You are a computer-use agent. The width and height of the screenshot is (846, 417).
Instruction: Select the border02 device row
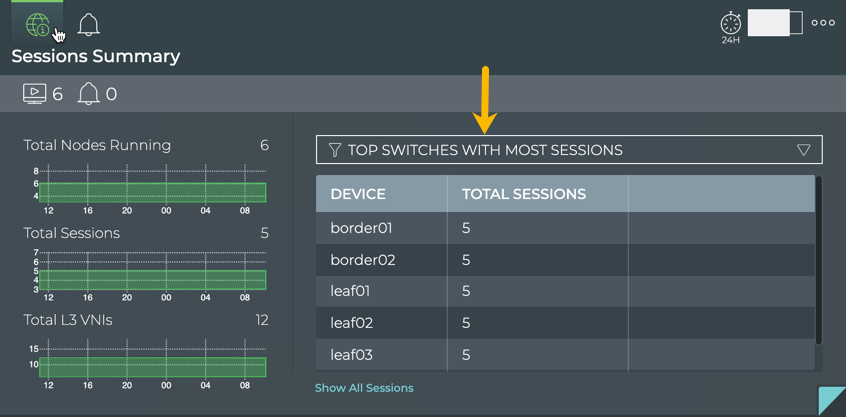(x=362, y=260)
